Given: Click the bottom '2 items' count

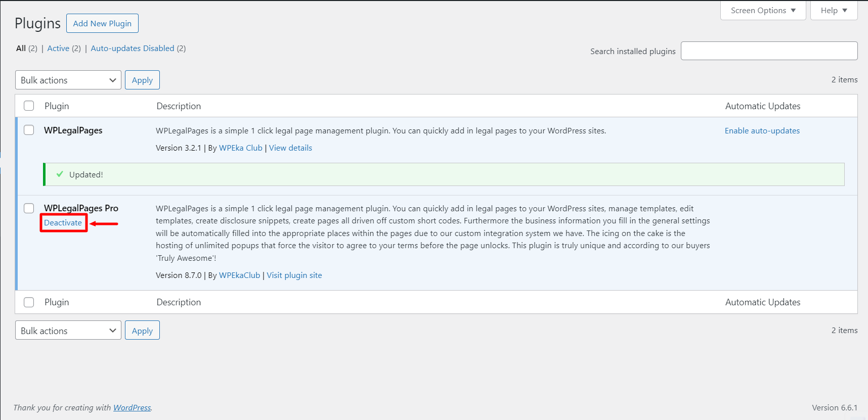Looking at the screenshot, I should pyautogui.click(x=844, y=331).
